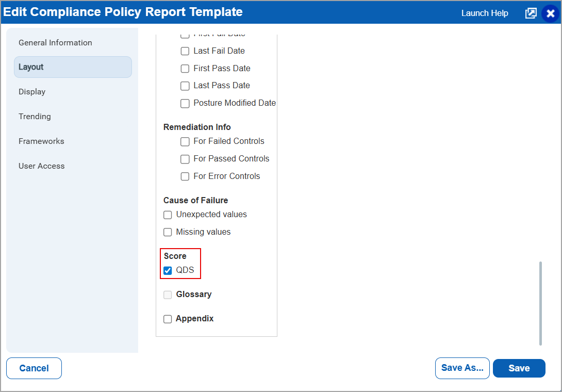Screen dimensions: 562x392
Task: Enable the Appendix section
Action: point(168,319)
